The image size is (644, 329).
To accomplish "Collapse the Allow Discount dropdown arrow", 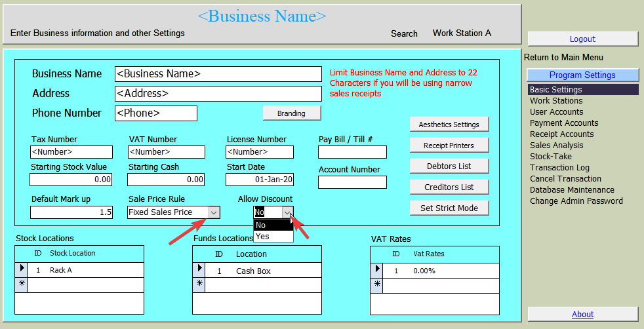I will pyautogui.click(x=287, y=212).
